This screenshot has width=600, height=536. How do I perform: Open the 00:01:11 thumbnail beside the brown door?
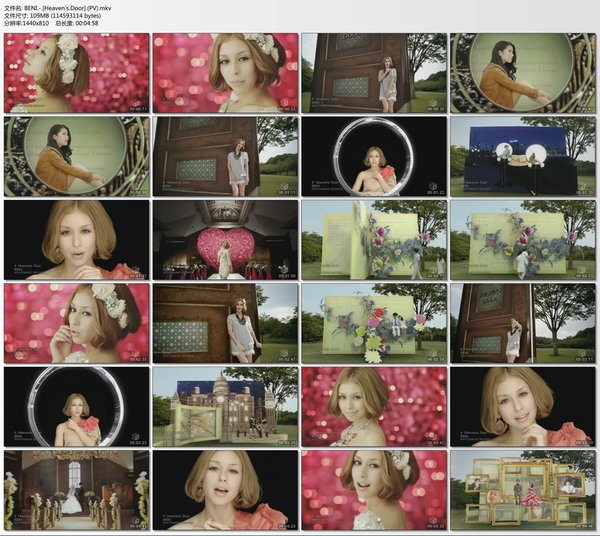pyautogui.click(x=225, y=156)
